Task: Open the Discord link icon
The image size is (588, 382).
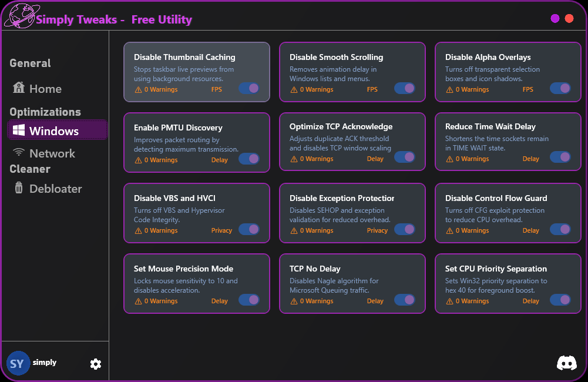Action: (x=567, y=363)
